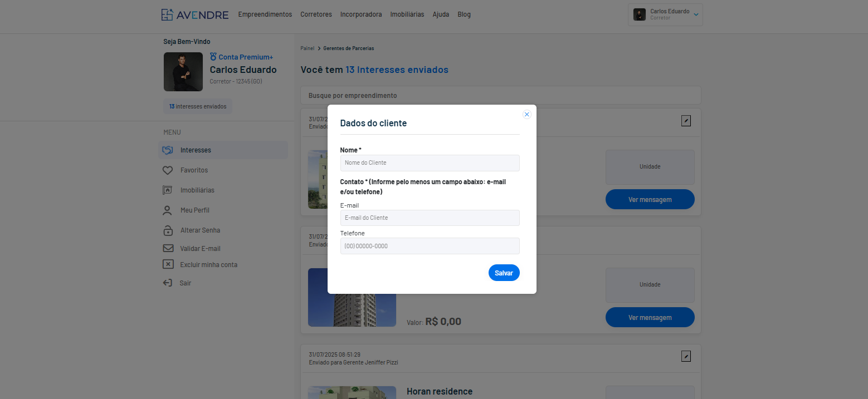Viewport: 868px width, 399px height.
Task: Open the Alterar Senha sidebar item
Action: 200,230
